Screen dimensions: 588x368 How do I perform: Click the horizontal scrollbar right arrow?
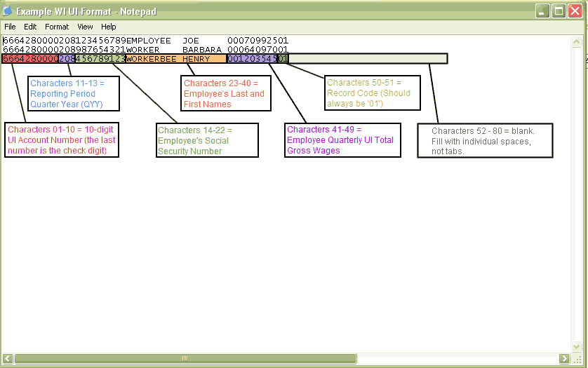click(x=564, y=358)
